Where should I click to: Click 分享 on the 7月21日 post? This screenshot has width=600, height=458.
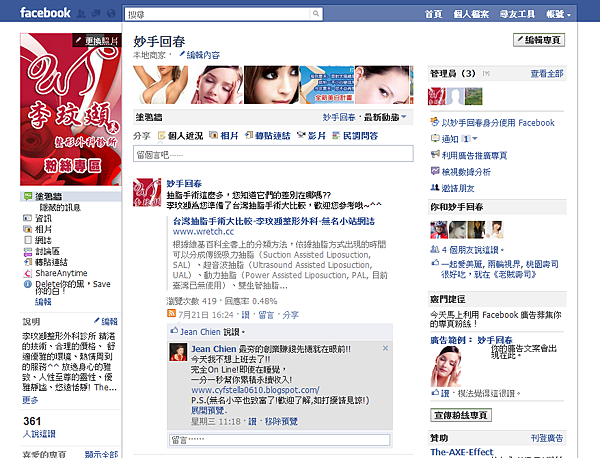point(290,315)
